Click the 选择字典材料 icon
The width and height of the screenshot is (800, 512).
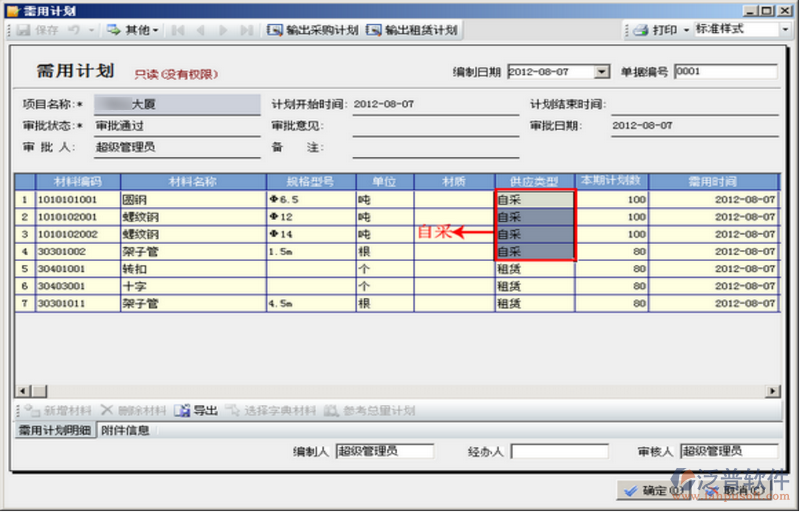click(233, 411)
